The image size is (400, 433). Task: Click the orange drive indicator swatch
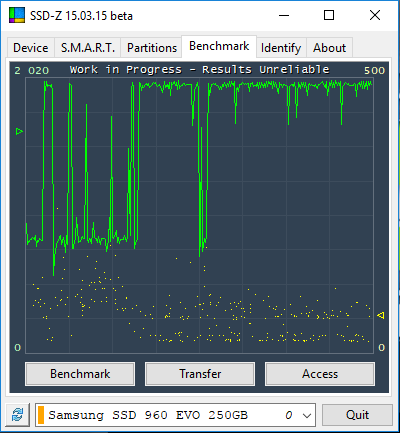click(x=41, y=415)
